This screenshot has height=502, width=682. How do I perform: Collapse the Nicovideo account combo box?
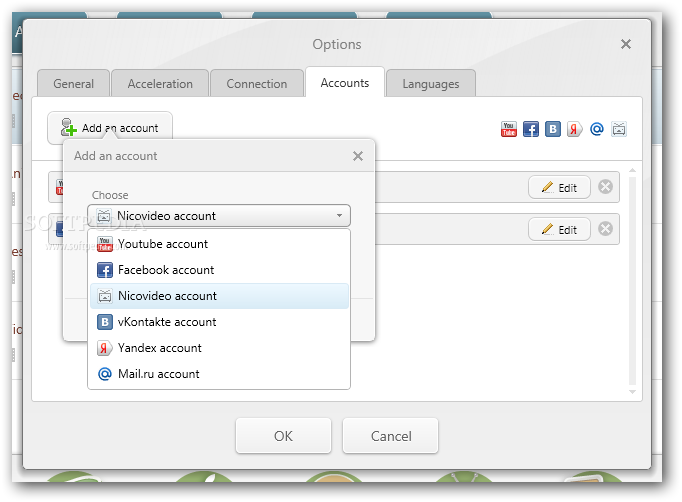[219, 216]
